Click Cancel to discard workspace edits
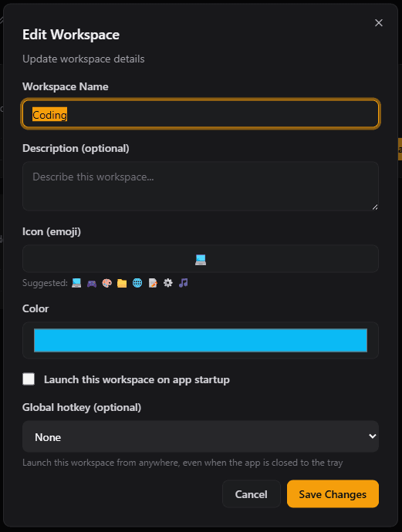 (x=252, y=494)
